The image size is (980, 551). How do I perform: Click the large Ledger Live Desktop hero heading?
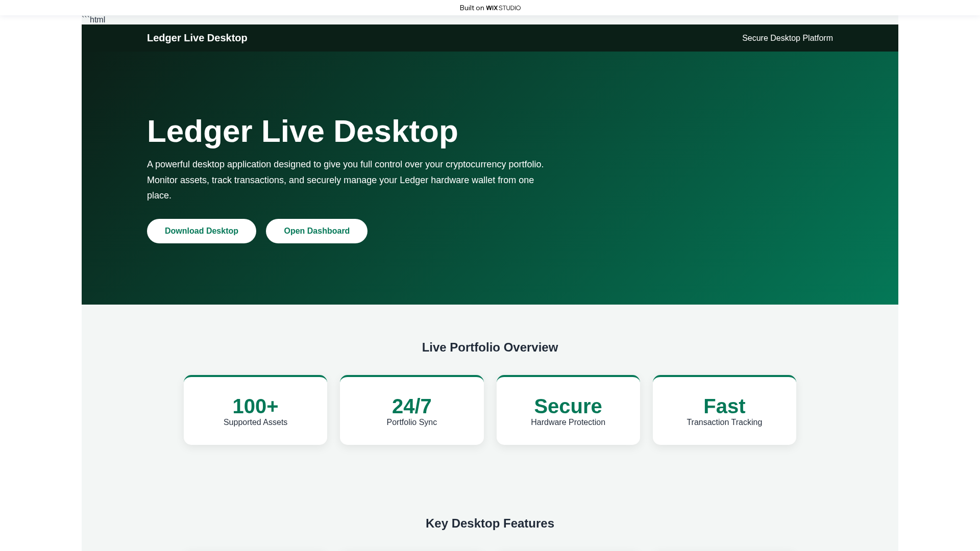click(x=303, y=131)
